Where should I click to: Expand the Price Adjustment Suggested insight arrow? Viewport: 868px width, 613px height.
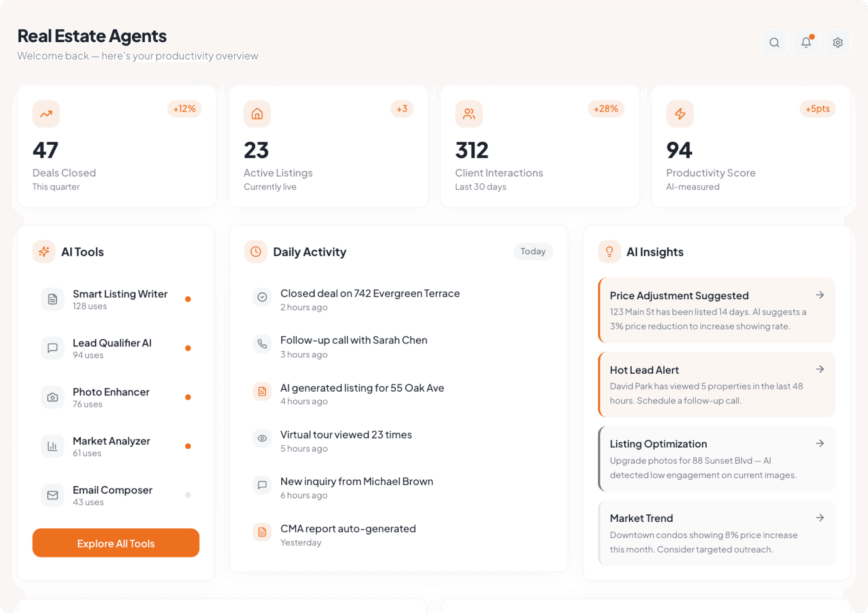point(820,295)
